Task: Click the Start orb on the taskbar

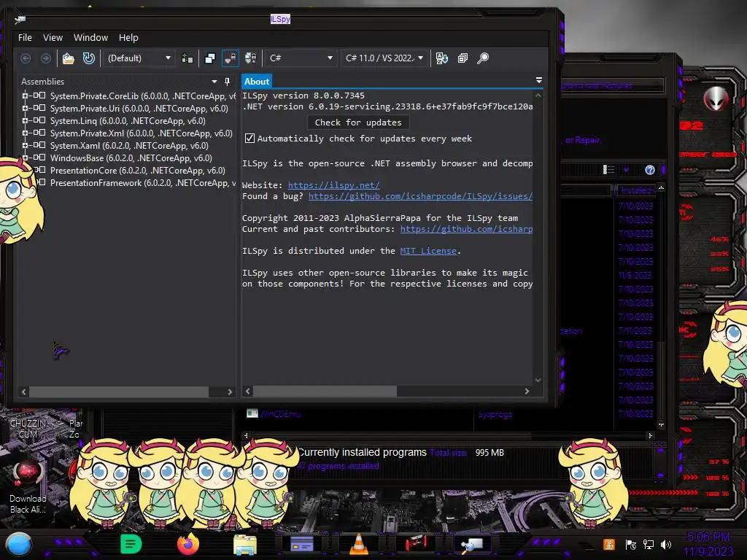Action: [19, 544]
